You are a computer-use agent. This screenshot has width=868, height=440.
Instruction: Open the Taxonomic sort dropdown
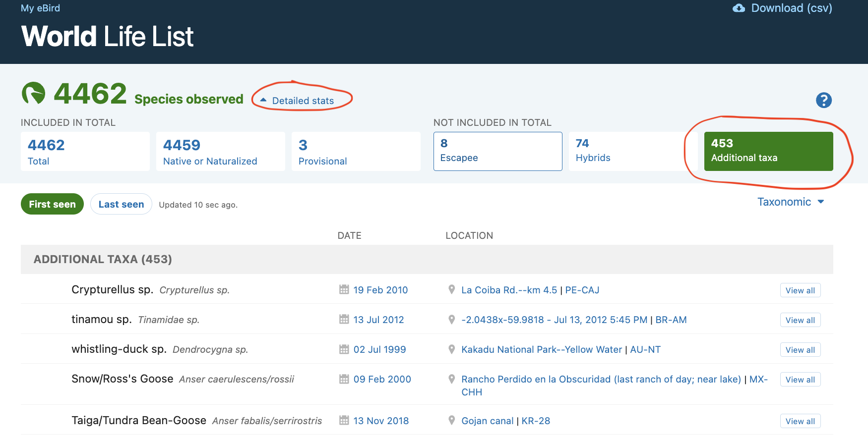[x=790, y=202]
